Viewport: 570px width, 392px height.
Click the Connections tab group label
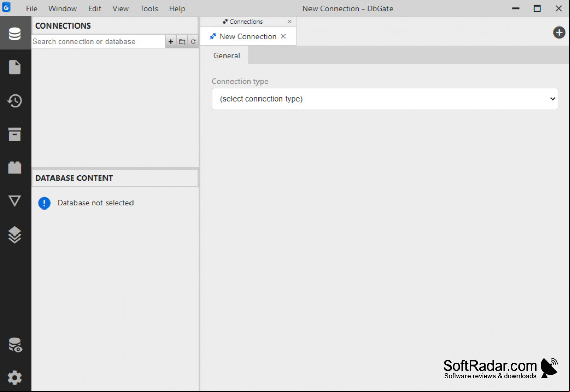click(x=246, y=22)
